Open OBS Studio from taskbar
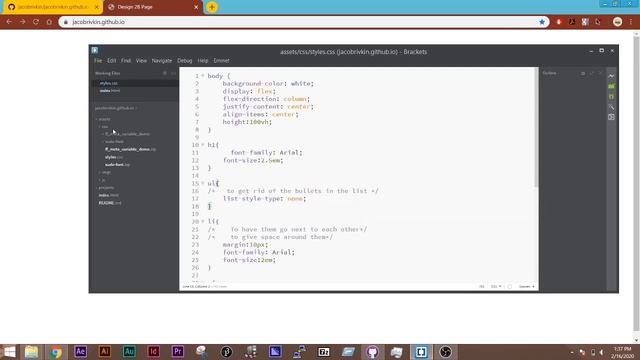This screenshot has width=640, height=360. [x=445, y=351]
